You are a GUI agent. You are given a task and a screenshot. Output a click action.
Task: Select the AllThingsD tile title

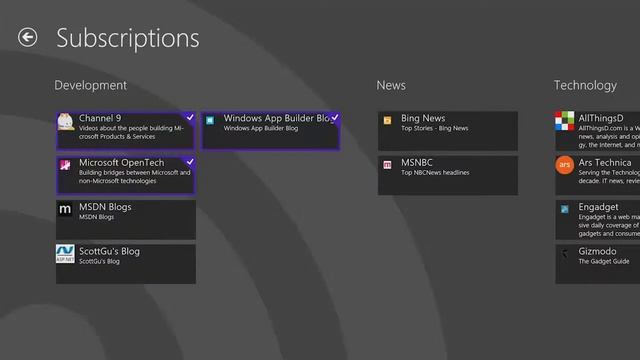click(x=601, y=118)
